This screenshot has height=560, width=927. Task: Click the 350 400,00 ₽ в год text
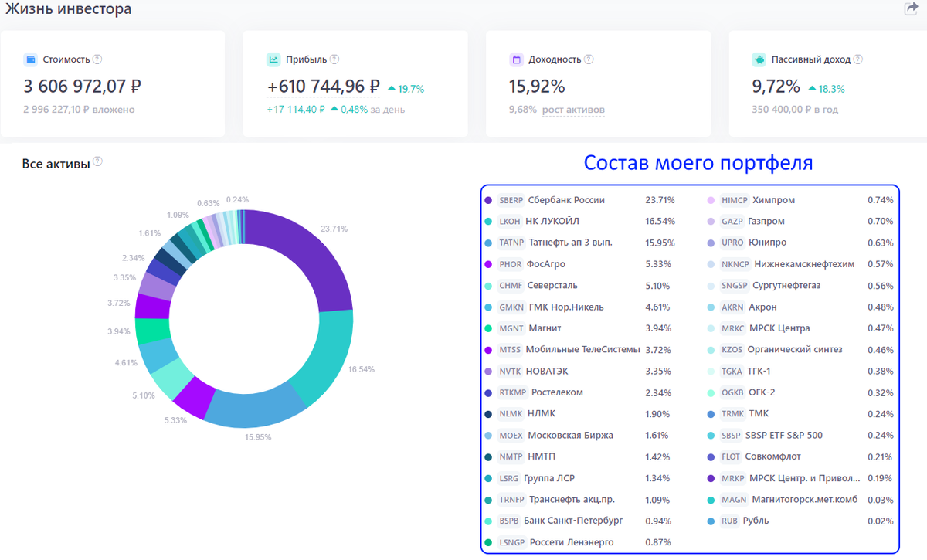(x=795, y=110)
